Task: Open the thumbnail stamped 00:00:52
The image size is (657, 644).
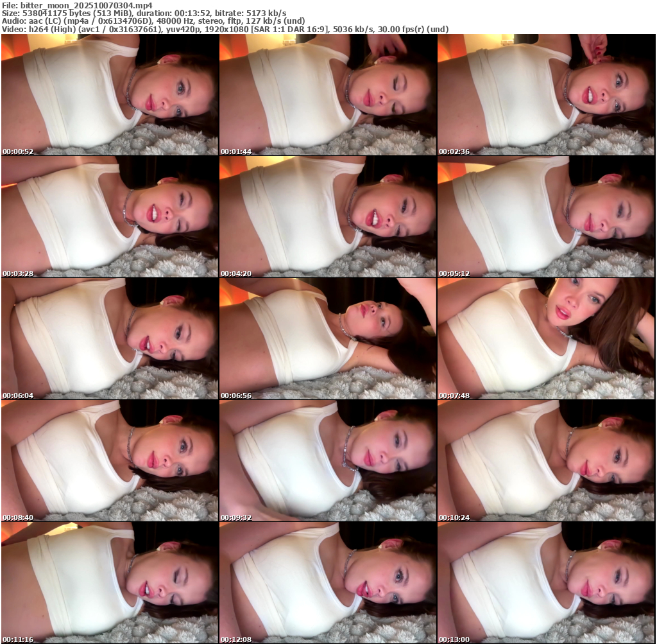Action: coord(110,95)
